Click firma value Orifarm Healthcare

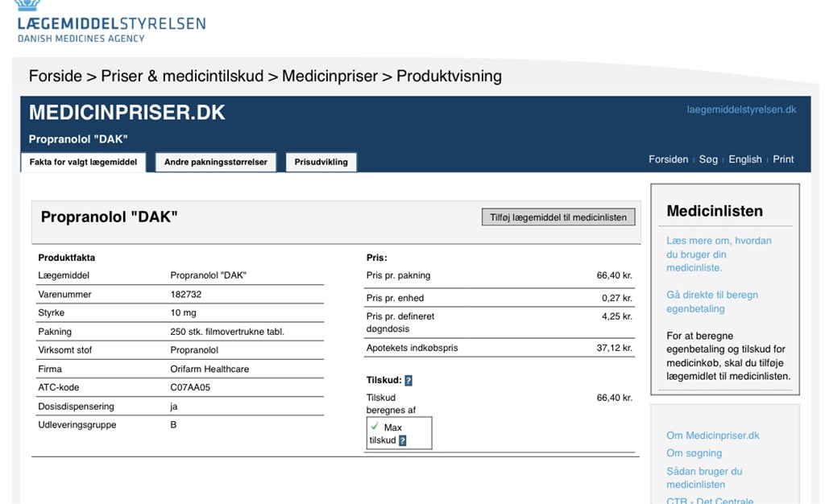[209, 369]
